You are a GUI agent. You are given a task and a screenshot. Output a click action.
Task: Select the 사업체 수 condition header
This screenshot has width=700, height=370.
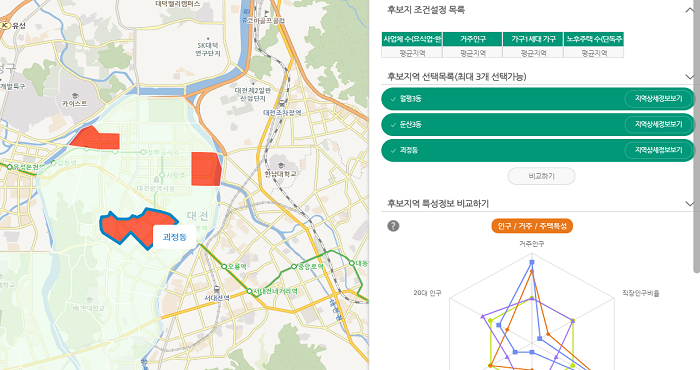point(412,39)
